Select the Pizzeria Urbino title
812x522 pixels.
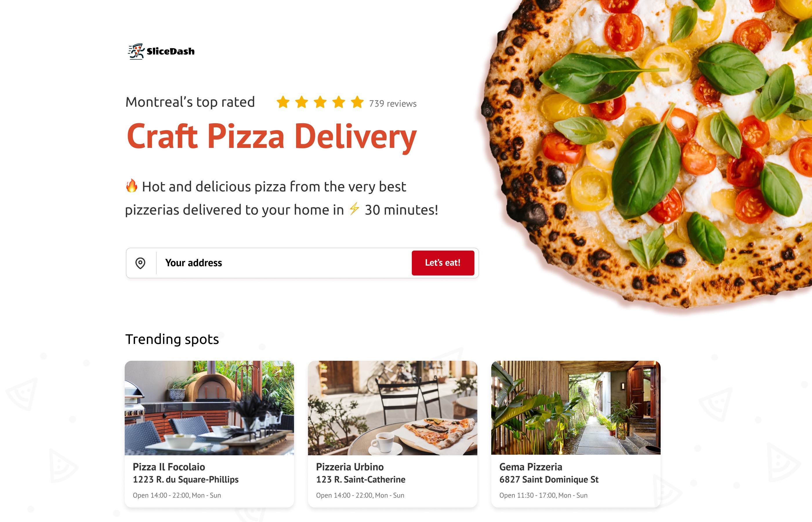coord(350,467)
